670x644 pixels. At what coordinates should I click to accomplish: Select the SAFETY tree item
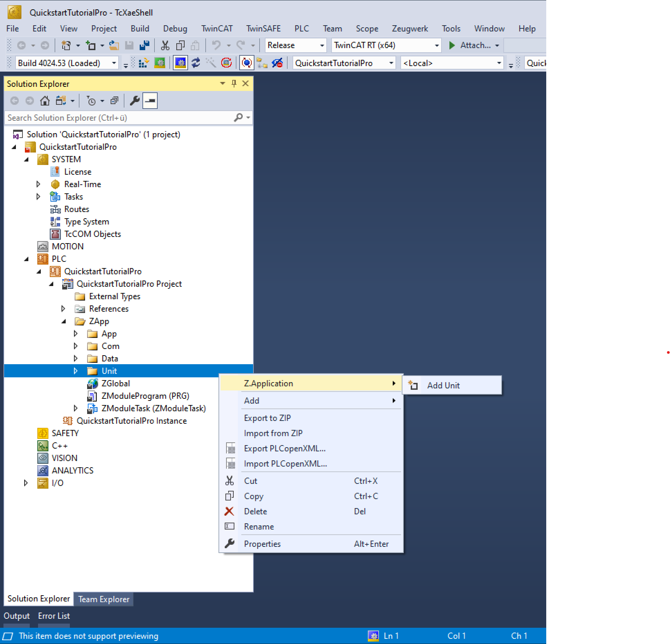(65, 433)
